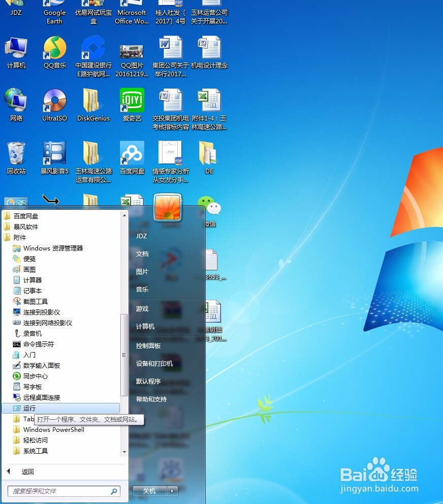Open the 回收站 recycle bin
The height and width of the screenshot is (504, 443).
(16, 158)
